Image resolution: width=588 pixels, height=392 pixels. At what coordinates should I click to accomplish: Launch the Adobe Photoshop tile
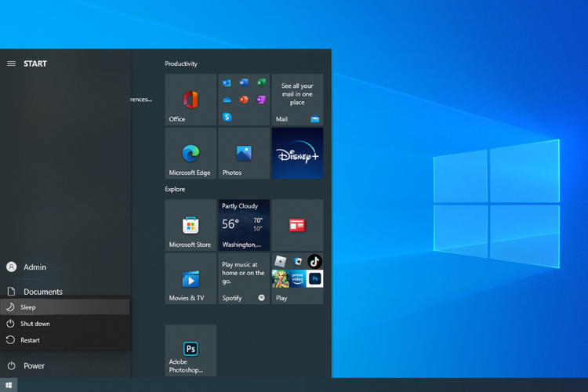click(x=191, y=350)
